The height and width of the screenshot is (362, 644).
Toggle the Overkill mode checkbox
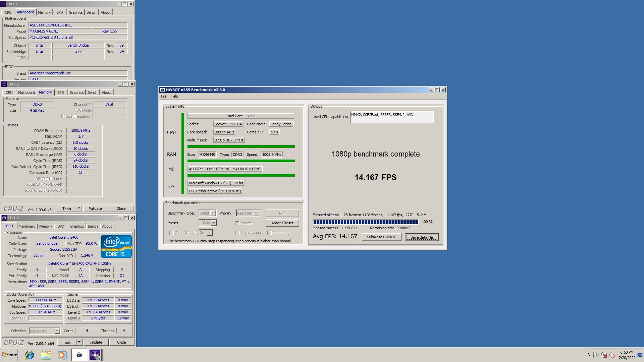[x=171, y=233]
